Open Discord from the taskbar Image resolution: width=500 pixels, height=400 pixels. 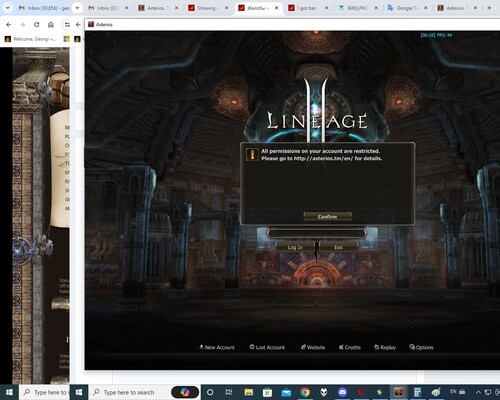click(342, 392)
